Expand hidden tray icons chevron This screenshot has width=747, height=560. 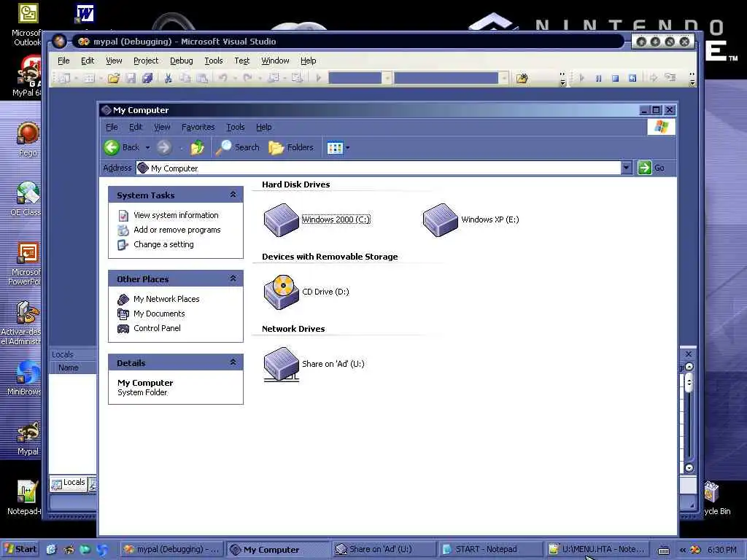682,550
